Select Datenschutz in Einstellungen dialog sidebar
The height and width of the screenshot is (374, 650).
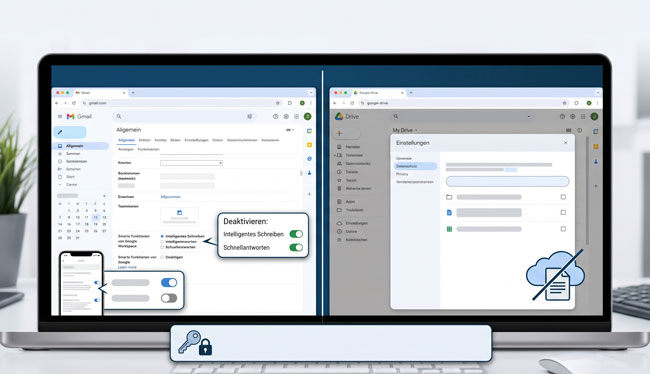(x=415, y=166)
